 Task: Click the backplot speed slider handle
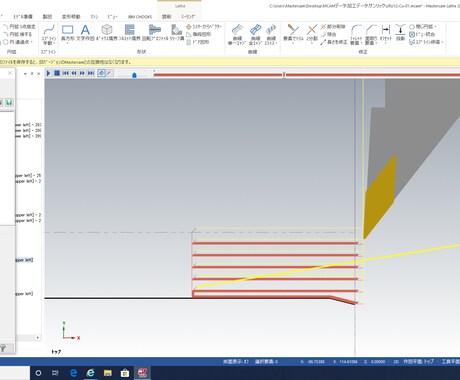[x=134, y=75]
